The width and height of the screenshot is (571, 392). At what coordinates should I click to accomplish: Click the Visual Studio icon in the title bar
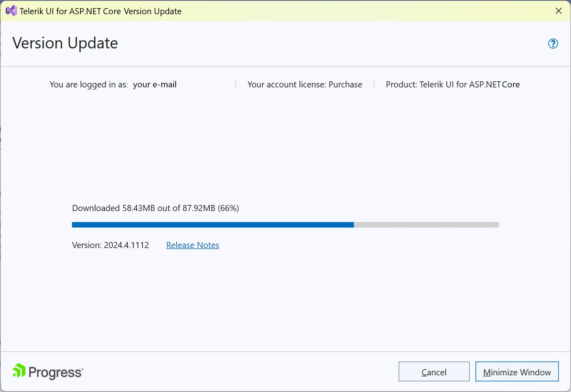point(11,11)
